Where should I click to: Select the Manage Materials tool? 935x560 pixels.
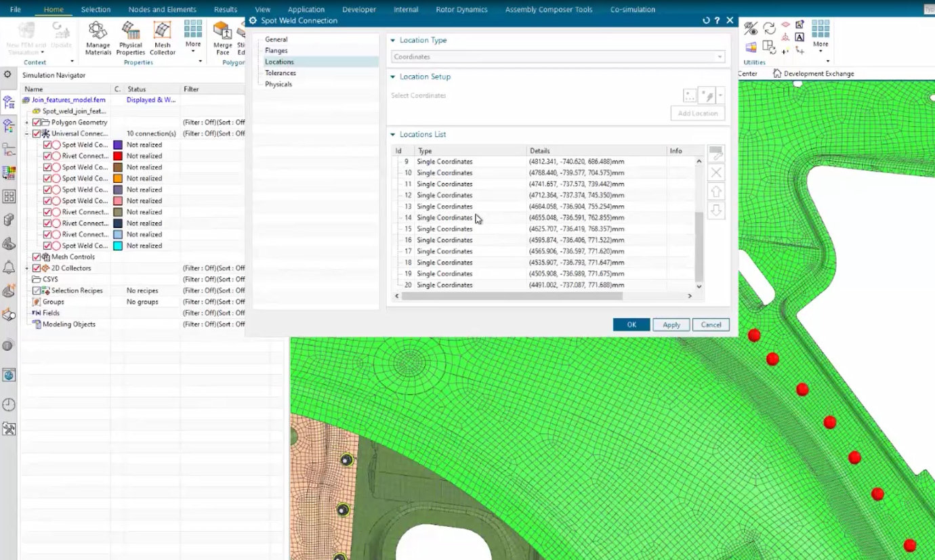tap(98, 39)
